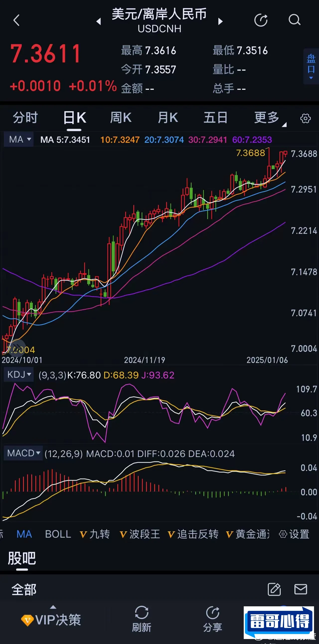Open the MA indicator dropdown

click(x=19, y=139)
